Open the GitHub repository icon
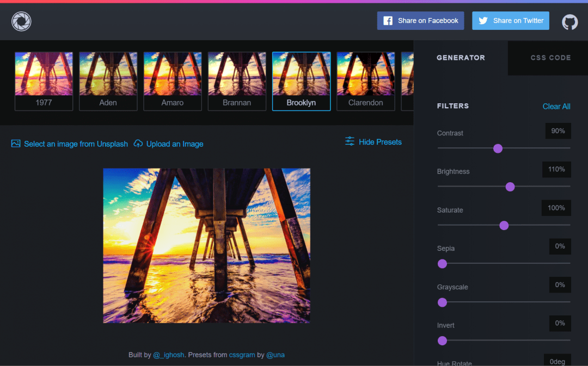This screenshot has height=366, width=588. point(569,22)
